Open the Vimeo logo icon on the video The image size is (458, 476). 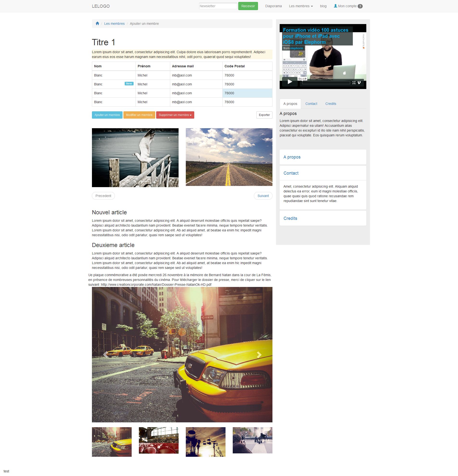pyautogui.click(x=359, y=83)
